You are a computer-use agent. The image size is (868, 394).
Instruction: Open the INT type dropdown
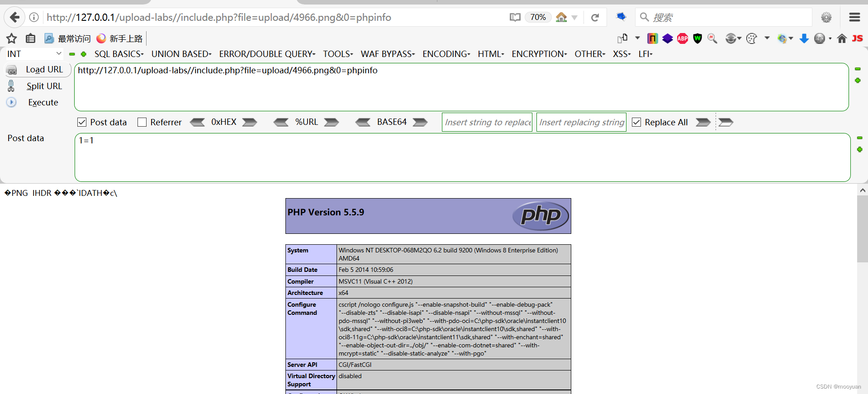[34, 54]
